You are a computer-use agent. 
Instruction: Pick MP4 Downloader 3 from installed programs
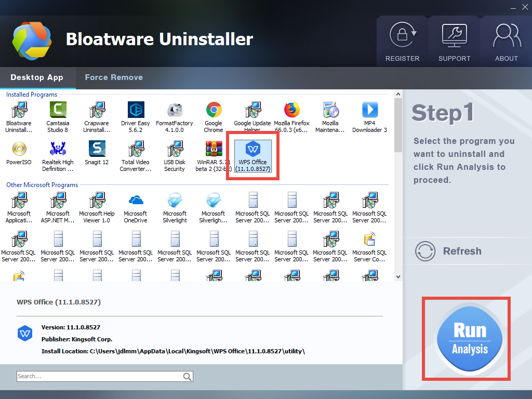point(369,117)
